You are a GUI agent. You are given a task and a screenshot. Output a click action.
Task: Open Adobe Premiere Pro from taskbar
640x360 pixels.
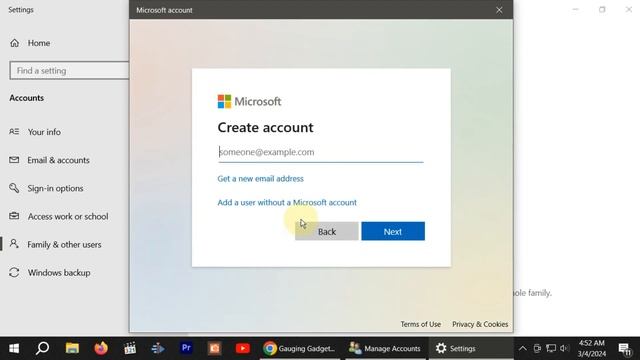(x=186, y=348)
